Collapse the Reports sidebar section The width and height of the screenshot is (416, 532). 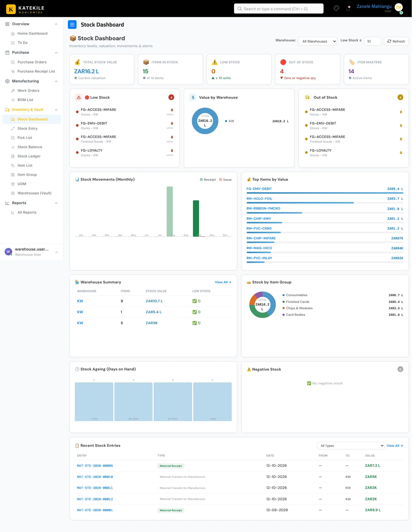click(x=56, y=203)
